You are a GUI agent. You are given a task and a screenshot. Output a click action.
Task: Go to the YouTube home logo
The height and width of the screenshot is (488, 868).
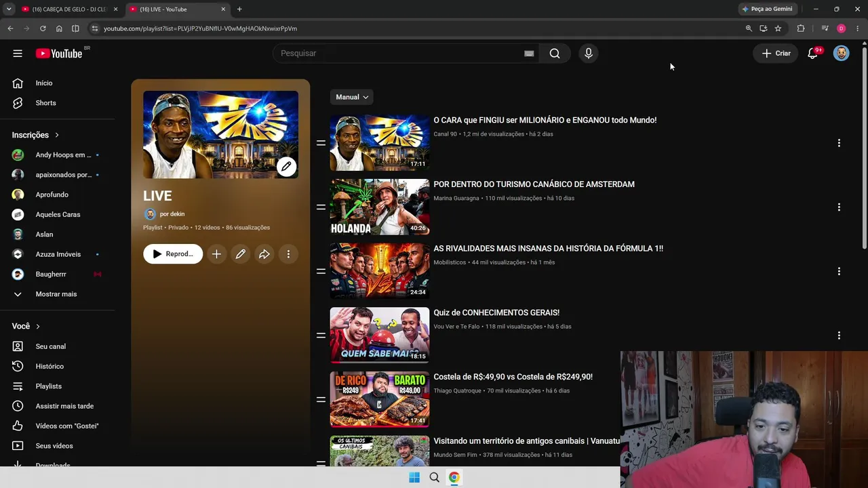coord(59,54)
